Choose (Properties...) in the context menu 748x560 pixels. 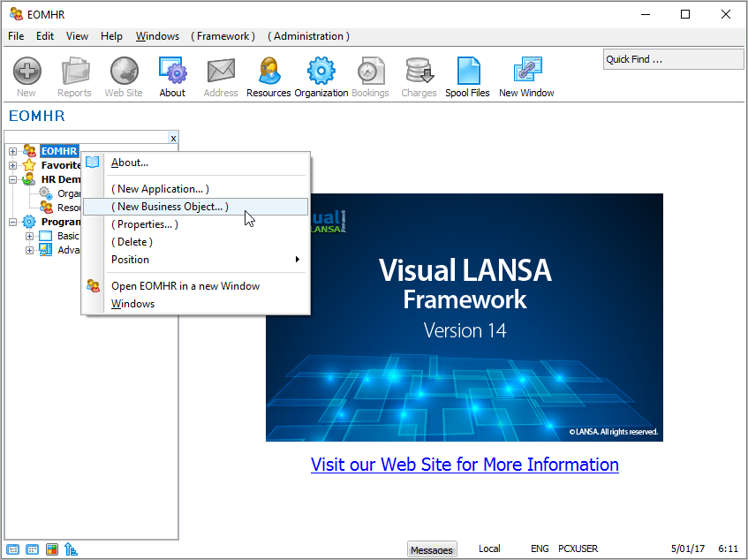(x=195, y=224)
